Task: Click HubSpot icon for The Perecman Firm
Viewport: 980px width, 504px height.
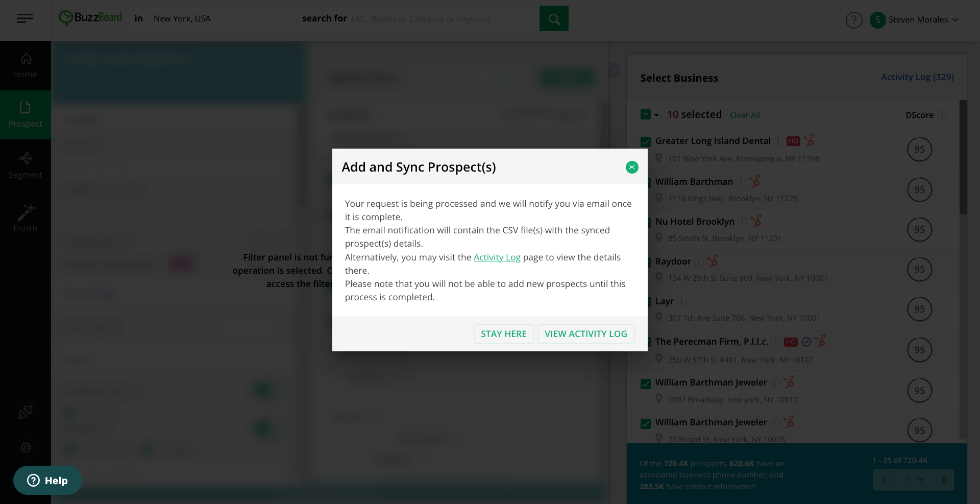Action: pos(821,341)
